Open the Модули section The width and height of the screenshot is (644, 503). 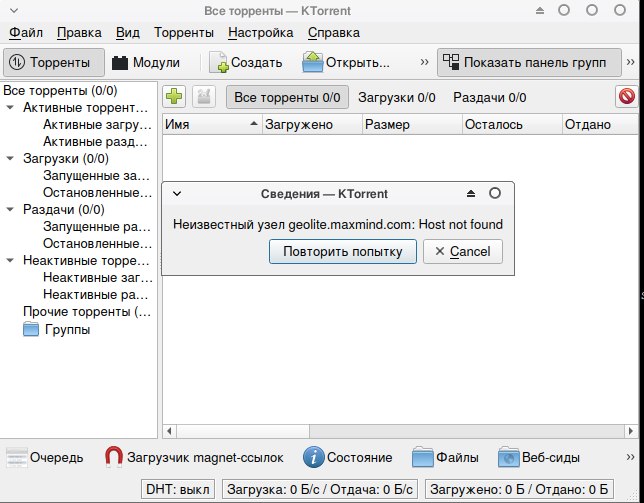146,62
